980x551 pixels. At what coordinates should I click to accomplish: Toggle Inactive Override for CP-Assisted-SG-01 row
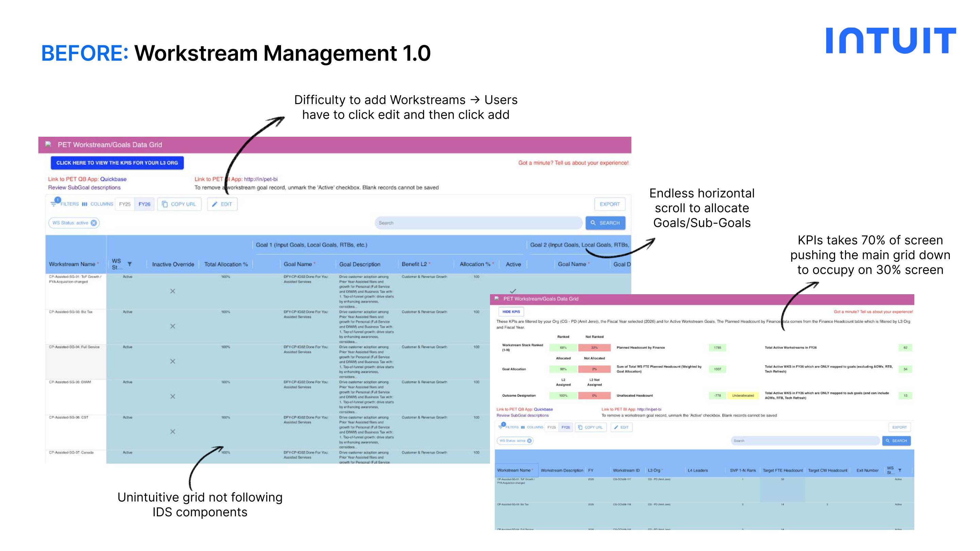tap(173, 291)
